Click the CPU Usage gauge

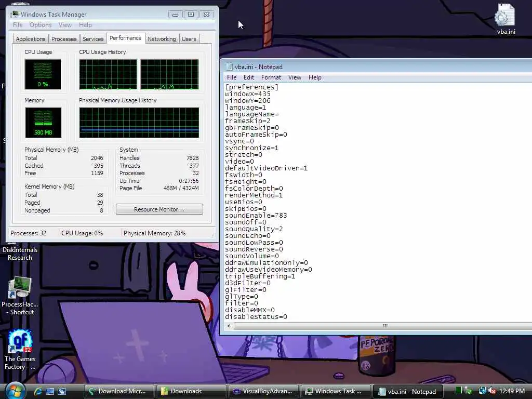point(43,74)
